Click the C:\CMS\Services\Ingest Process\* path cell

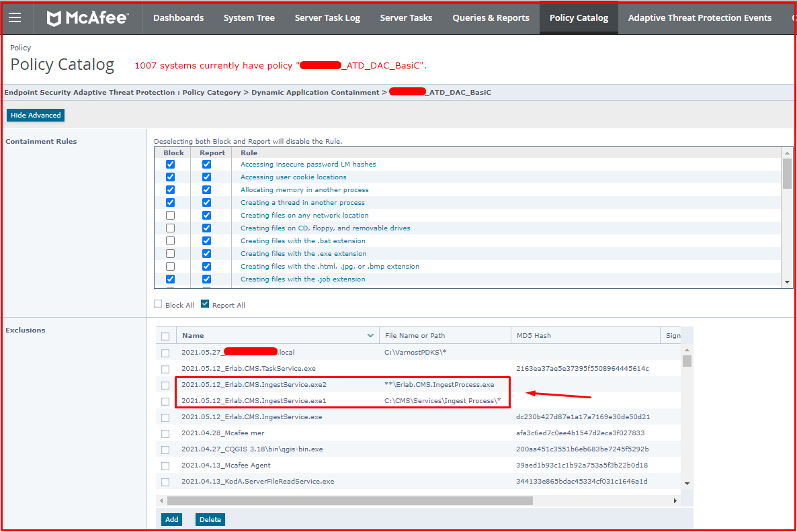coord(443,401)
